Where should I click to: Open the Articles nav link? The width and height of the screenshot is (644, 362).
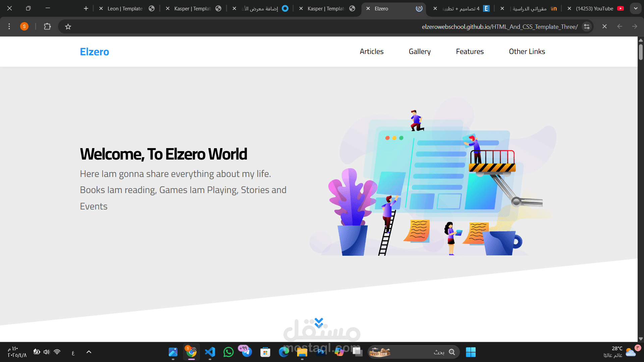click(x=372, y=52)
